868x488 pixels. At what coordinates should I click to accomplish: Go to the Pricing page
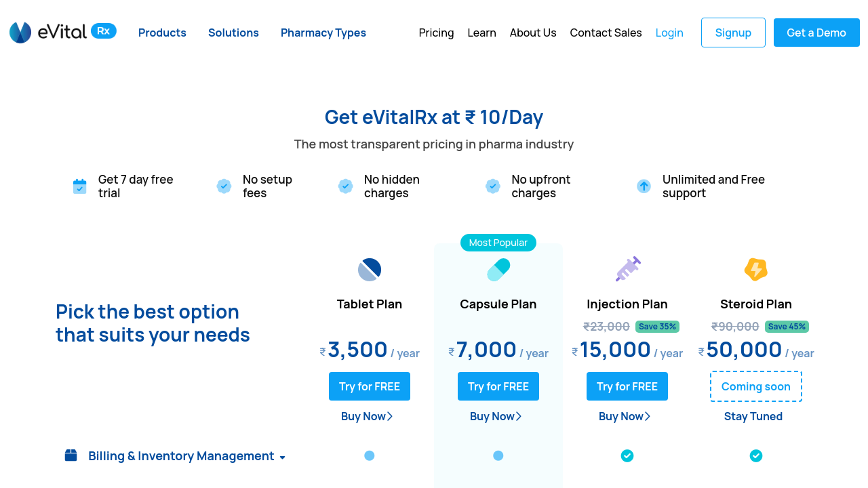(436, 33)
